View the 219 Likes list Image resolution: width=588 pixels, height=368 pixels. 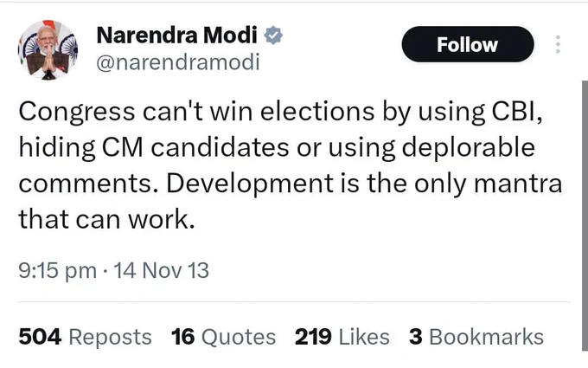point(342,337)
